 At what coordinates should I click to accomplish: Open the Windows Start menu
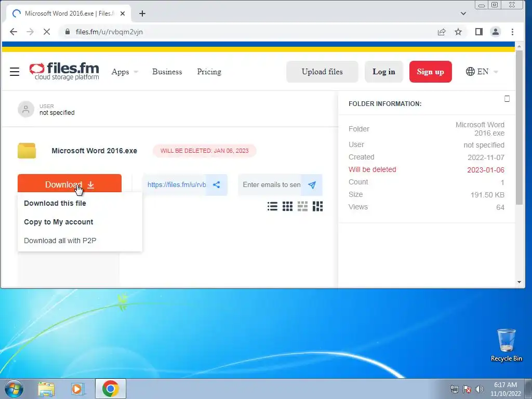pyautogui.click(x=14, y=389)
